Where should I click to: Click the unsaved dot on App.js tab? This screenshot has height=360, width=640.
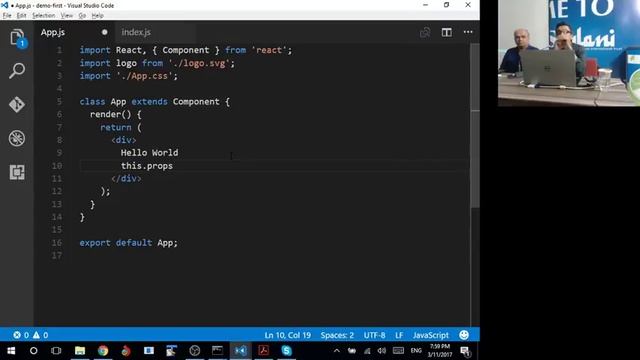(x=104, y=32)
